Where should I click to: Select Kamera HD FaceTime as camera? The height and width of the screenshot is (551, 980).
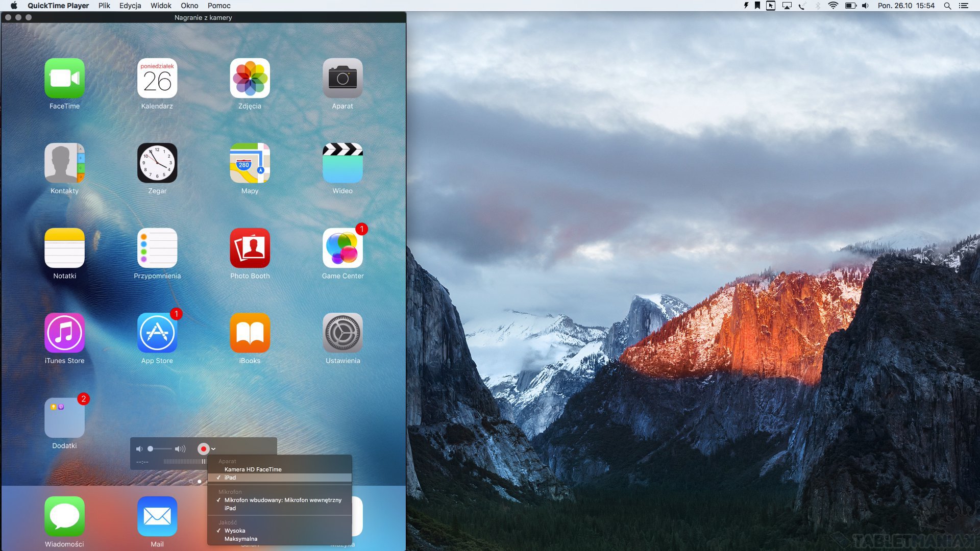[x=253, y=469]
